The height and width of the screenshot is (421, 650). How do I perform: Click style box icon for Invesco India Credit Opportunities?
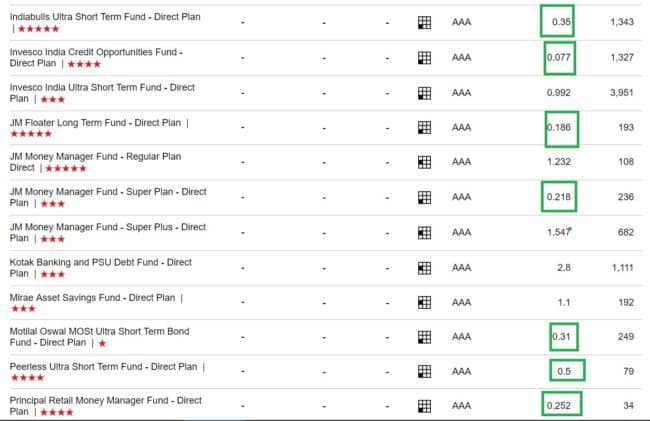point(424,58)
